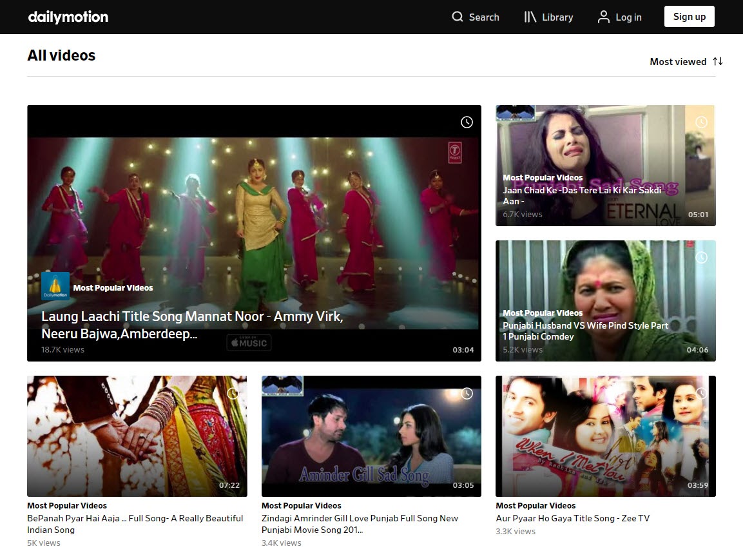This screenshot has height=560, width=743.
Task: Select the Search navigation item
Action: point(476,17)
